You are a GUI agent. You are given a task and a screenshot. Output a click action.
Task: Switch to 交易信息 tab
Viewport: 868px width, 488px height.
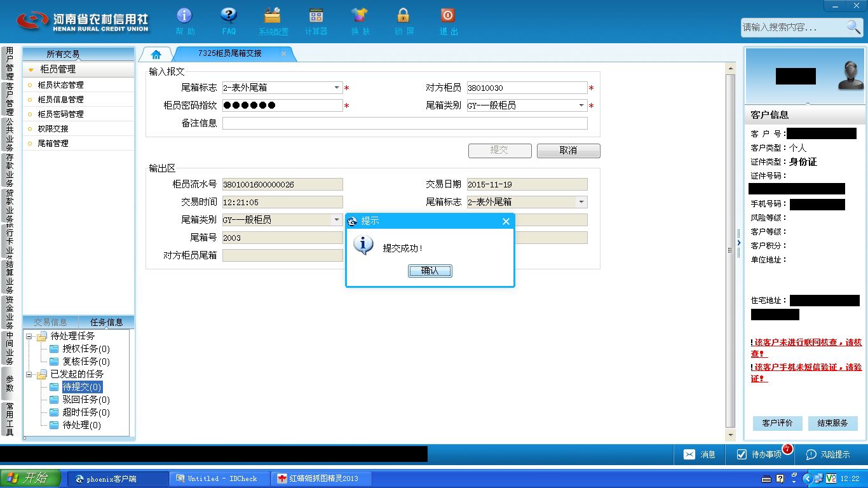coord(50,322)
